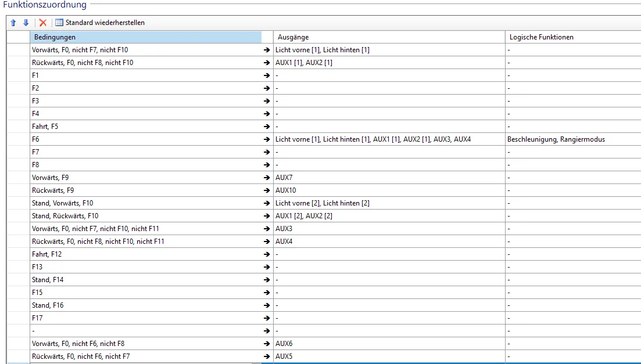641x364 pixels.
Task: Select the F15 condition row
Action: point(145,293)
